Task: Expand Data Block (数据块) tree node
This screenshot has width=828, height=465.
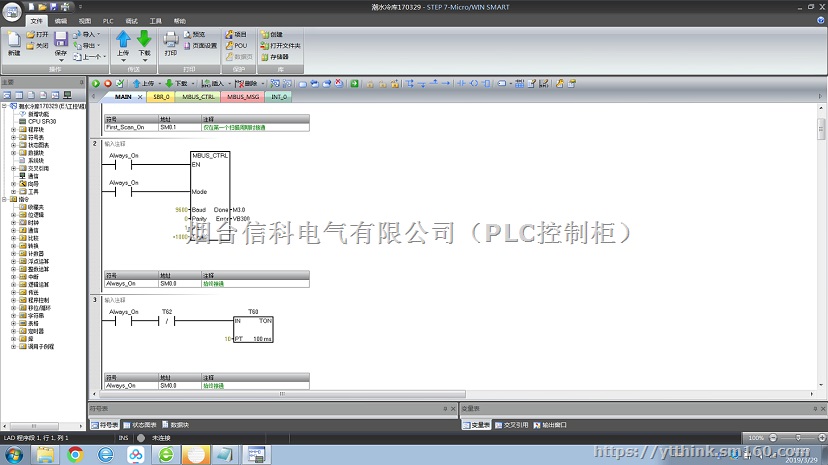Action: 13,153
